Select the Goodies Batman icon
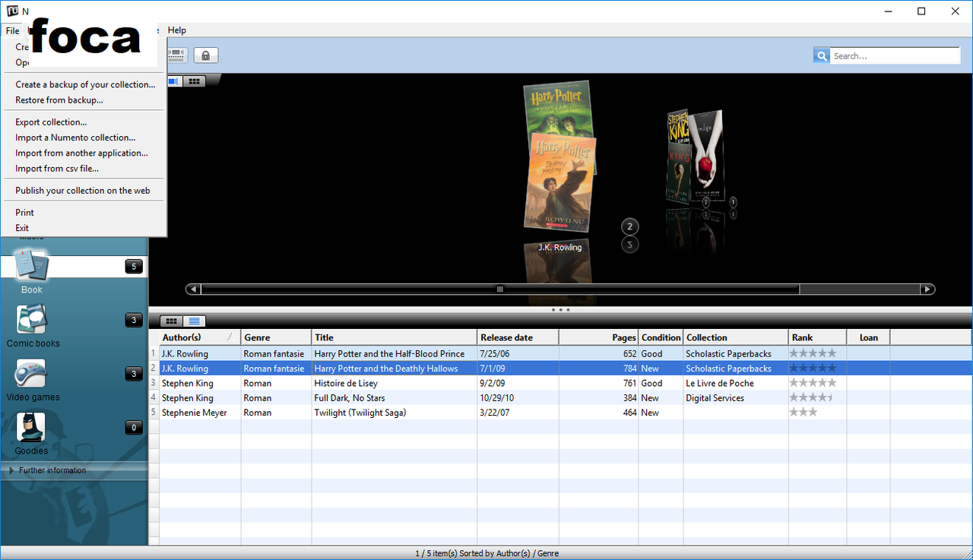973x560 pixels. pyautogui.click(x=32, y=428)
